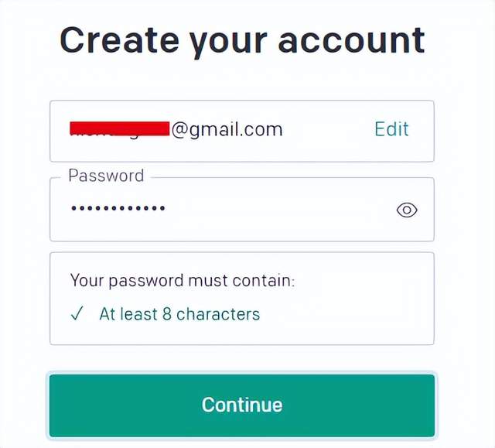Image resolution: width=495 pixels, height=448 pixels.
Task: Click the word "characters" in the requirement
Action: point(218,314)
